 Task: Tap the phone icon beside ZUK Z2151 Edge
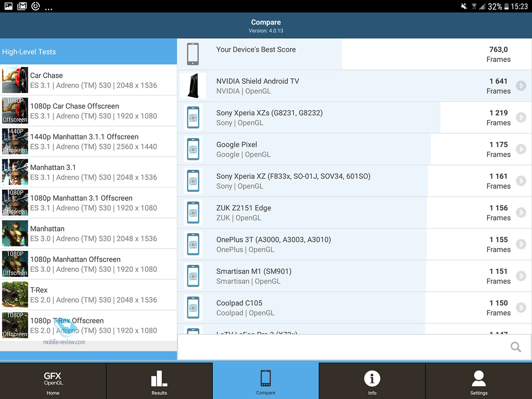[x=193, y=212]
